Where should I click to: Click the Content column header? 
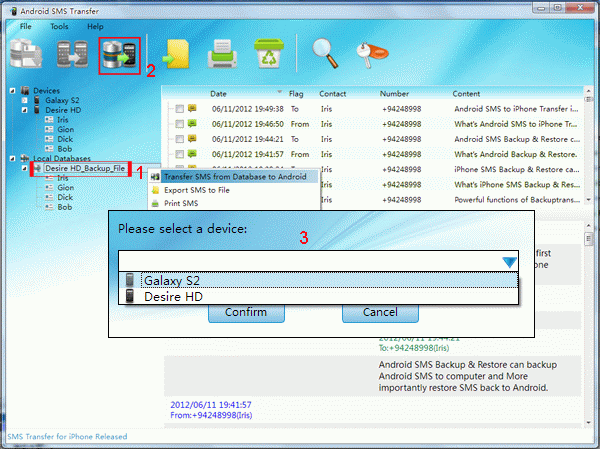466,94
